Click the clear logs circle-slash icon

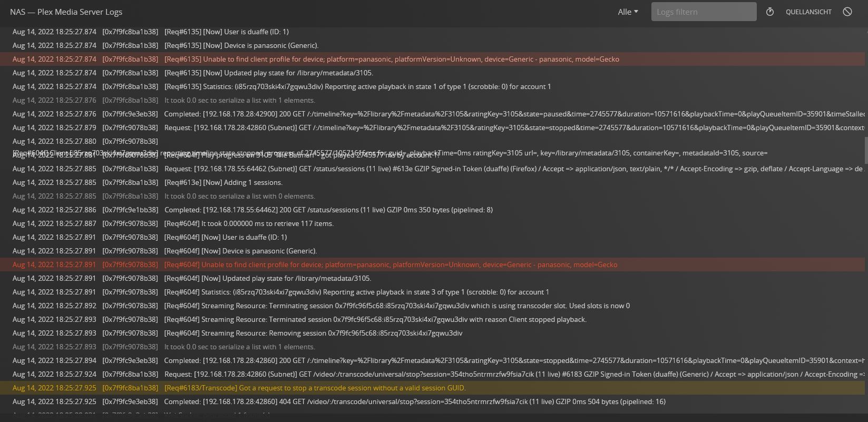[847, 12]
